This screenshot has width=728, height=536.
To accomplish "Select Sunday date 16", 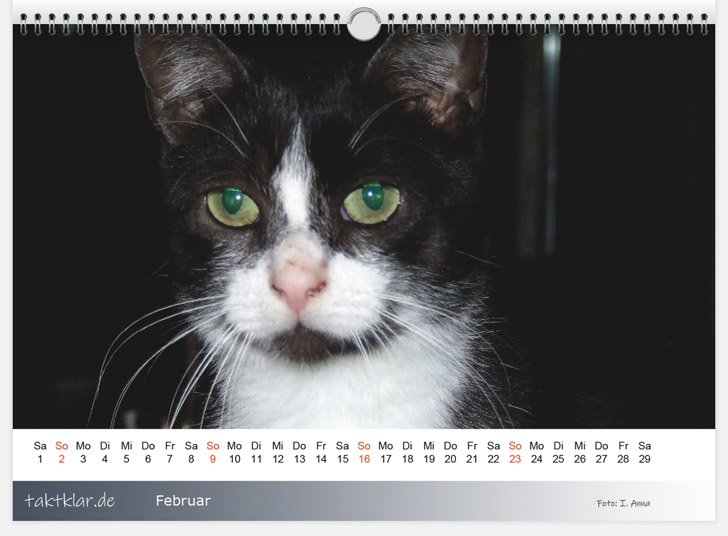I will click(364, 459).
